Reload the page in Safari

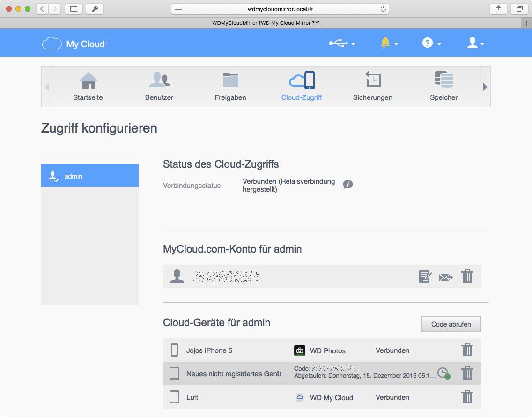[383, 9]
